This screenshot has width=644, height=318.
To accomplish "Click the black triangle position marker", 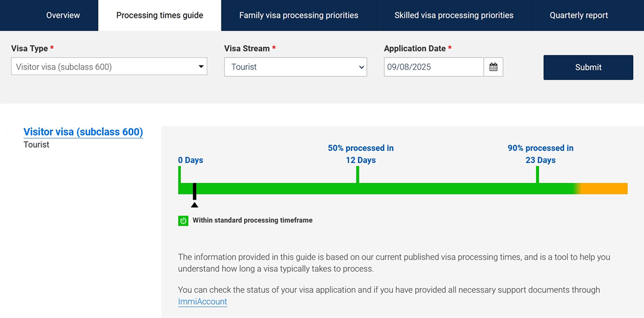I will (194, 205).
